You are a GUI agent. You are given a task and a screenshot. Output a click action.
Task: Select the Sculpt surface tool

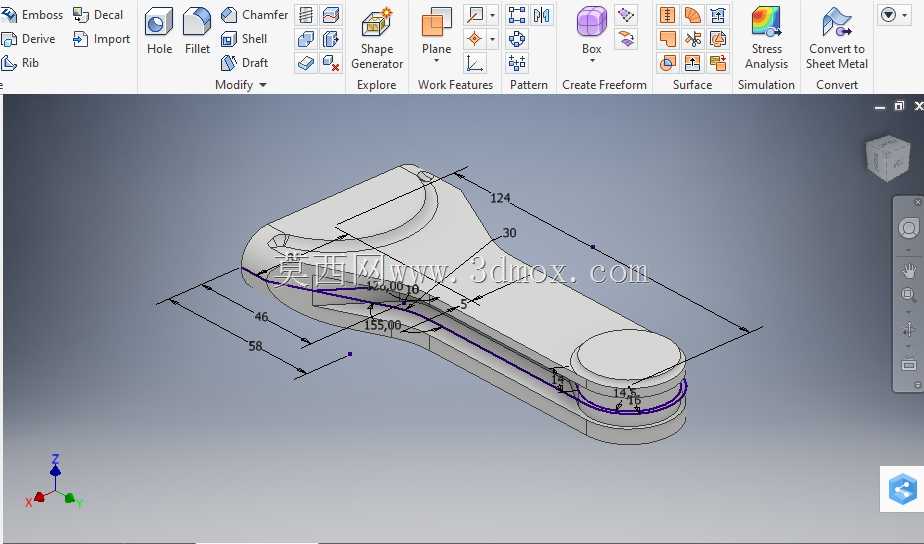[667, 62]
